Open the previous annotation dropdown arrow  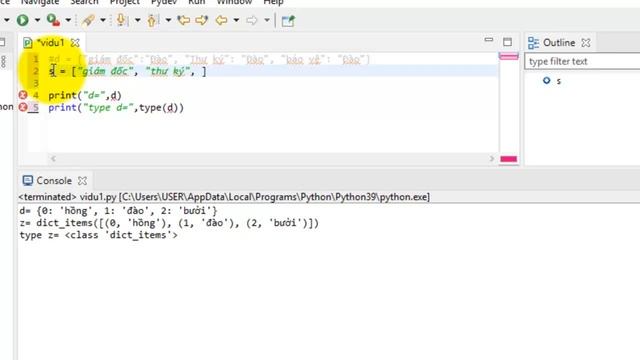coord(168,20)
